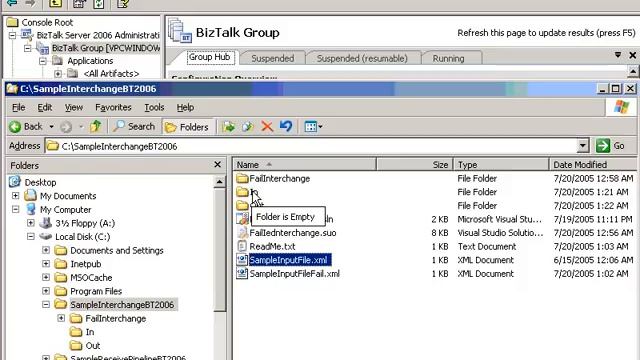Select the SampleInputFile.xml file

[x=284, y=260]
